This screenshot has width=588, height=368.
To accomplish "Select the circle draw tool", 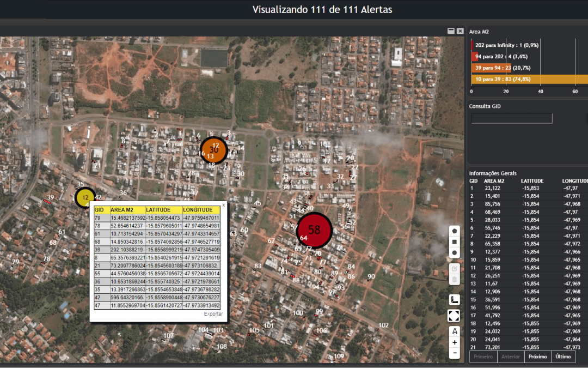I will (455, 253).
